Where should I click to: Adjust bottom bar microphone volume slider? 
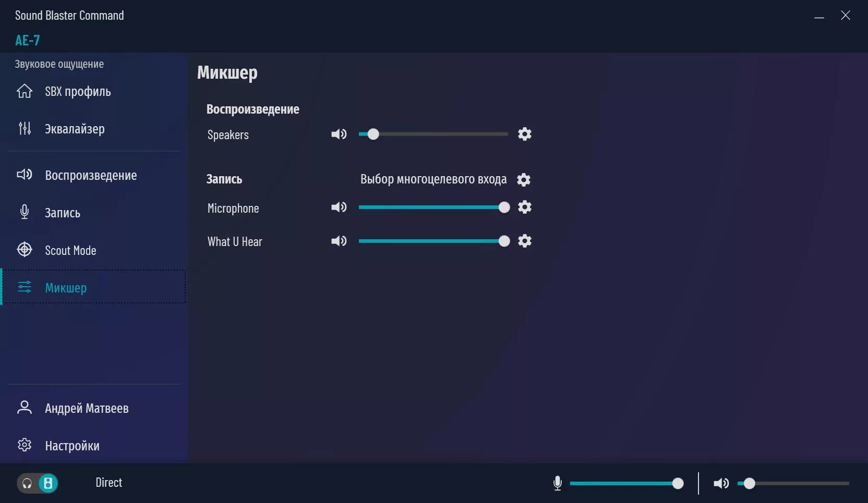pyautogui.click(x=626, y=483)
